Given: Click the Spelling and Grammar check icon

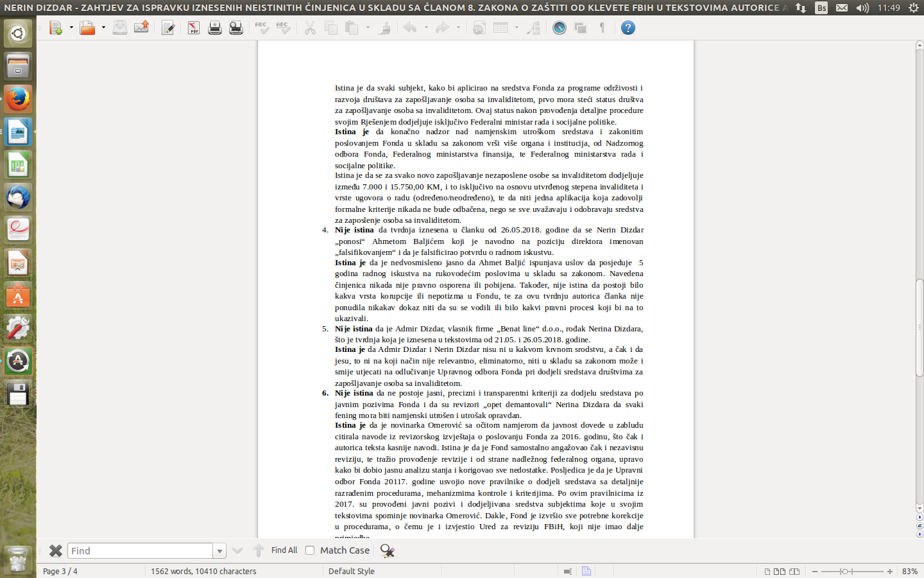Looking at the screenshot, I should point(262,28).
